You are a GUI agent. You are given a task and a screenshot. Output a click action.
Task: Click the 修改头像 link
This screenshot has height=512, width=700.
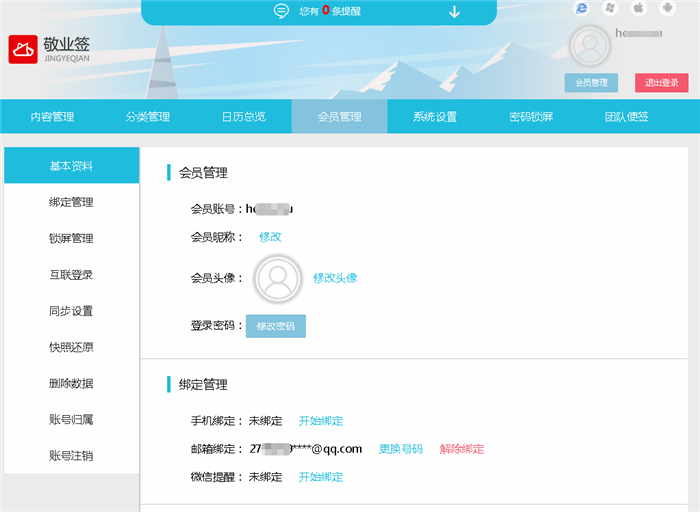[335, 278]
